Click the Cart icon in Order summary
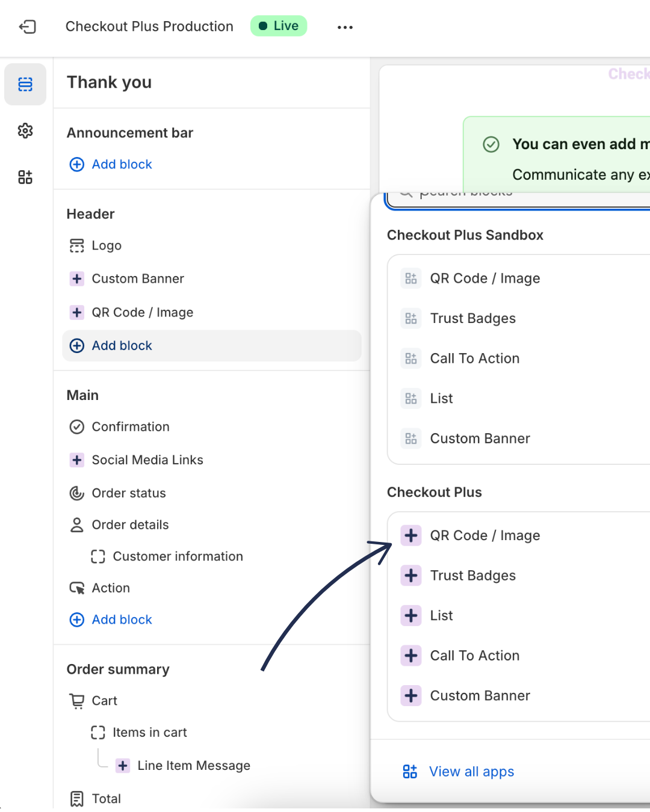 77,701
